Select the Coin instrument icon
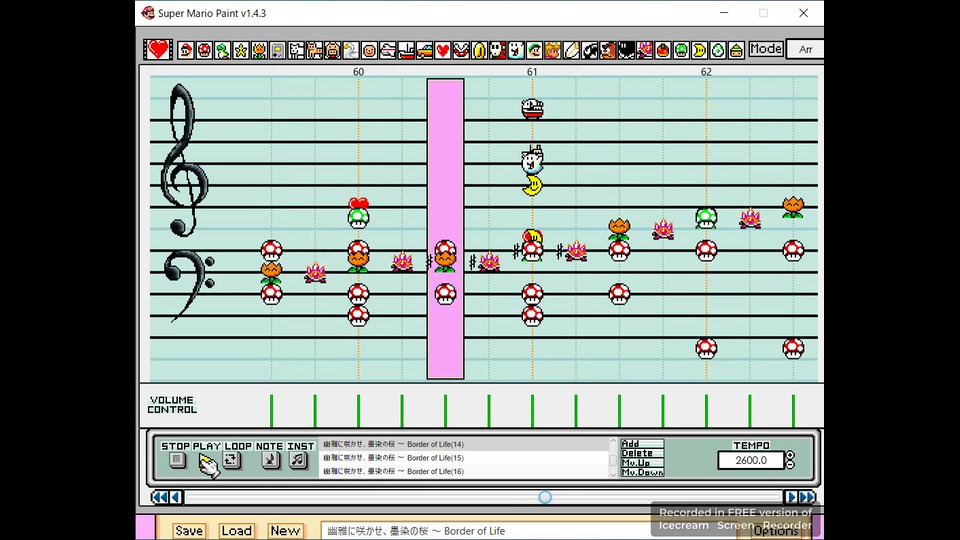 479,50
